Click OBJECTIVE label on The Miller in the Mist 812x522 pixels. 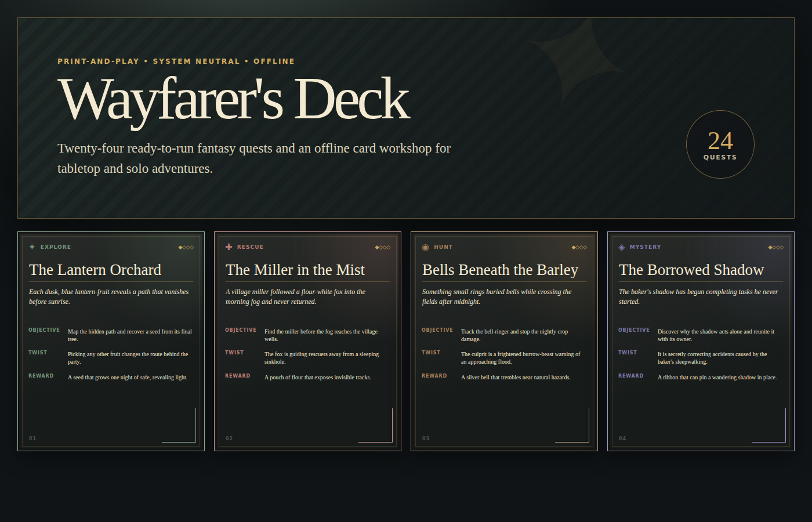tap(241, 330)
